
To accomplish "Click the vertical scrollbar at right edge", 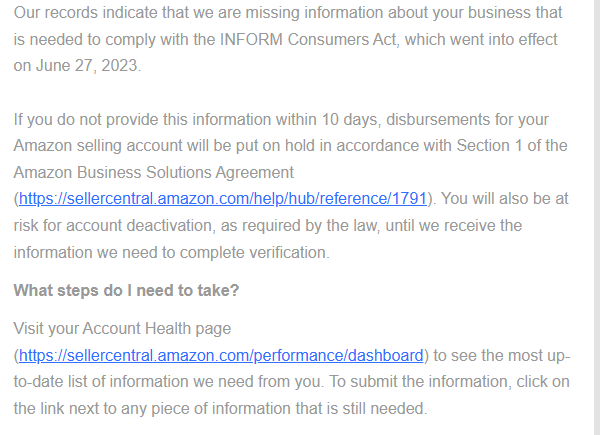I will click(x=597, y=217).
